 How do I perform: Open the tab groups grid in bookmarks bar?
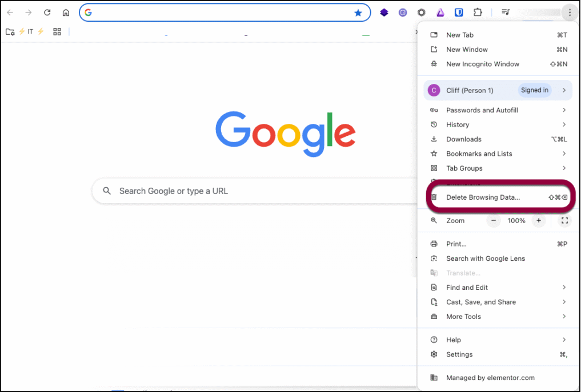coord(57,32)
